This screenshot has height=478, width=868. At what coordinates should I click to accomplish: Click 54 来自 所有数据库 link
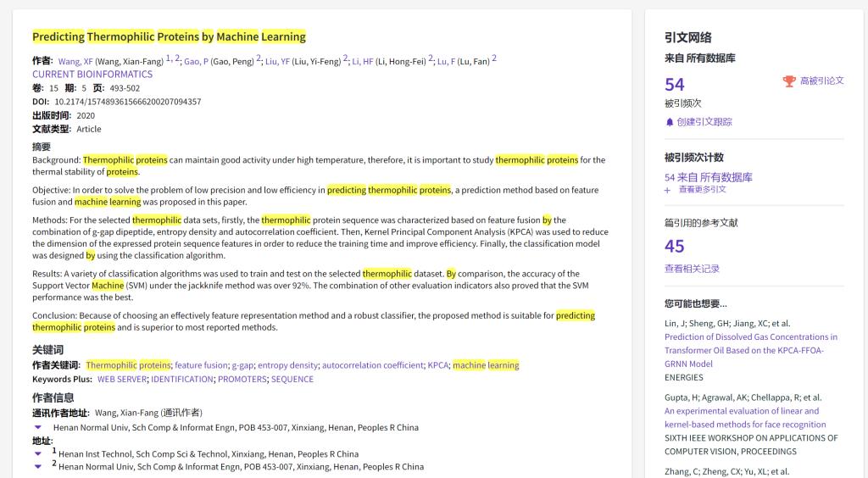click(709, 177)
